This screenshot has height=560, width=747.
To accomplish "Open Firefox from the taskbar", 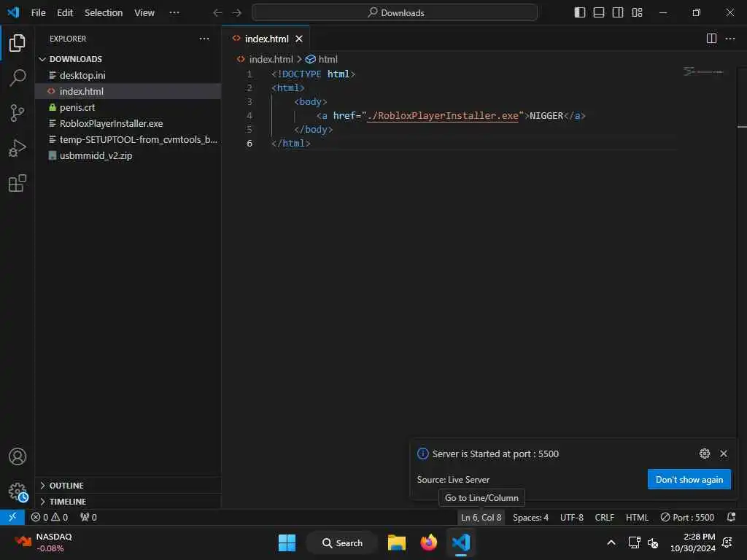I will 429,542.
